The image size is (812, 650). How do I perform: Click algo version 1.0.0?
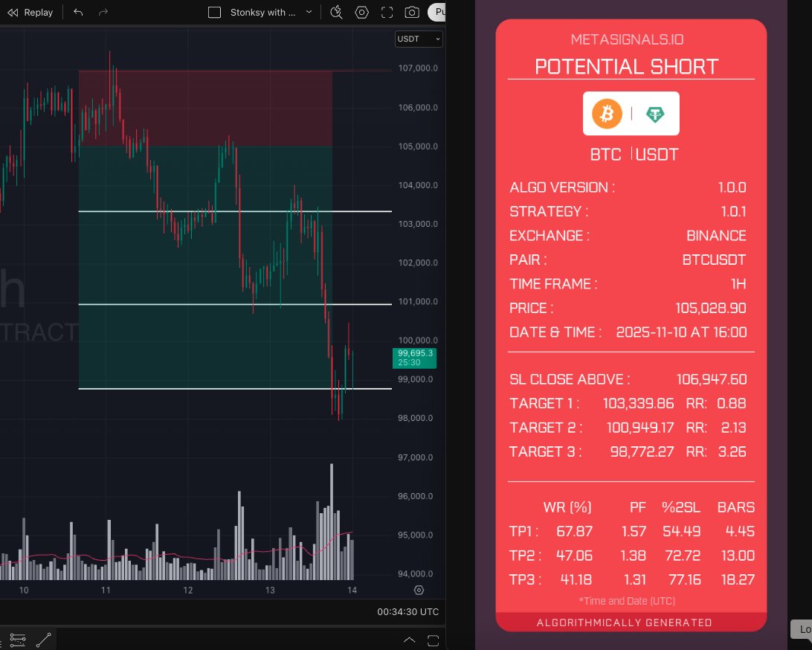click(732, 187)
